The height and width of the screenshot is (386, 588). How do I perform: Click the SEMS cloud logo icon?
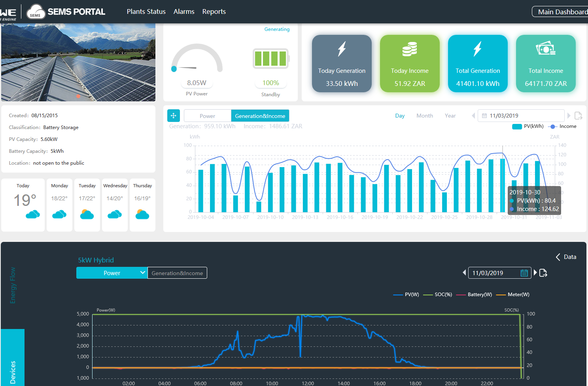point(36,12)
